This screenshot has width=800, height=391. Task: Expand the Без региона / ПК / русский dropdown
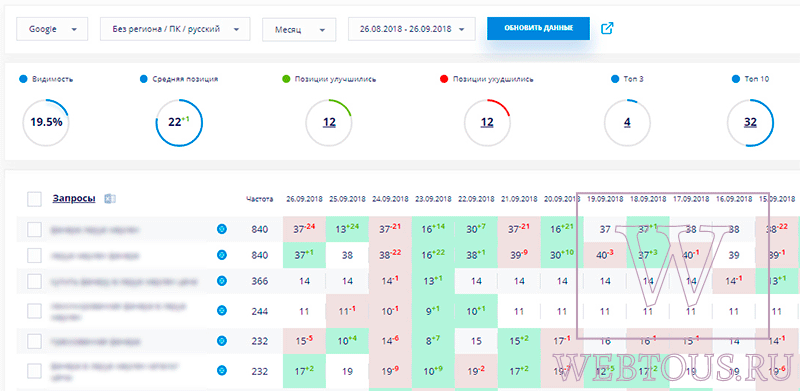[x=175, y=29]
